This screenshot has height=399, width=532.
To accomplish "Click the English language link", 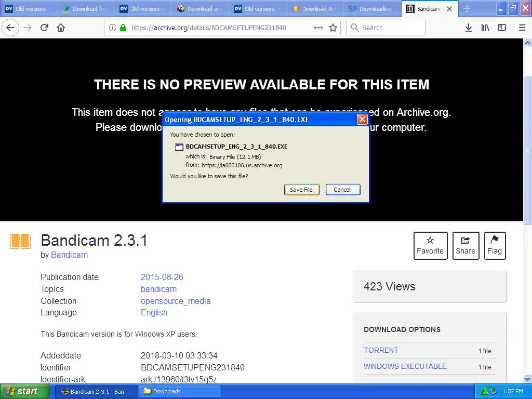I will pyautogui.click(x=154, y=312).
